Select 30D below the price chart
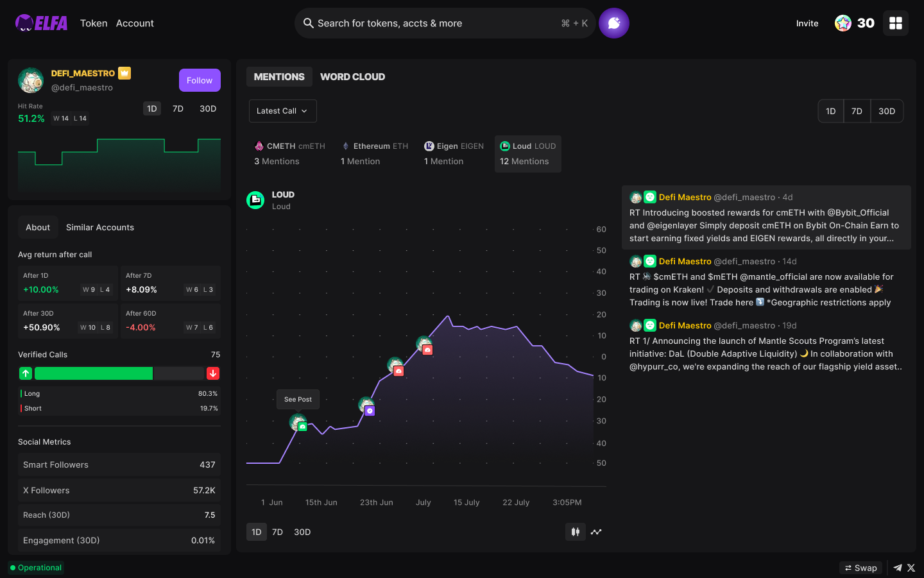The height and width of the screenshot is (578, 924). [x=302, y=532]
